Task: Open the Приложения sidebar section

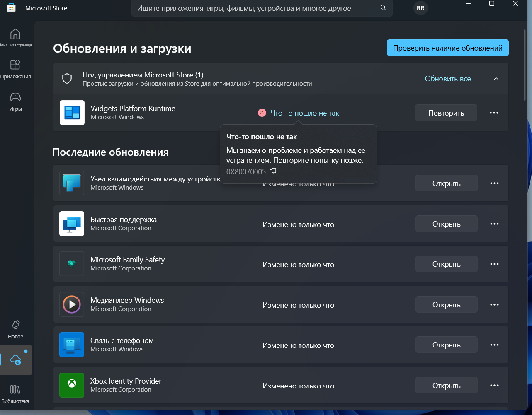Action: point(15,69)
